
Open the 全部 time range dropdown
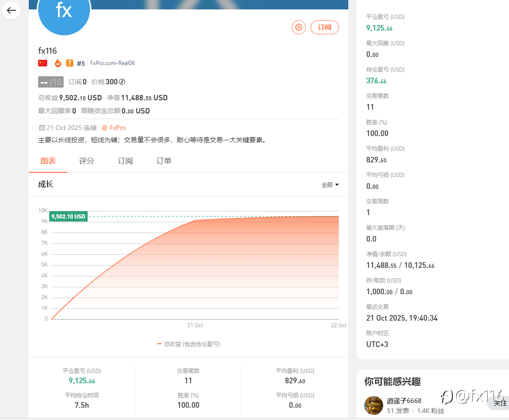pyautogui.click(x=330, y=185)
